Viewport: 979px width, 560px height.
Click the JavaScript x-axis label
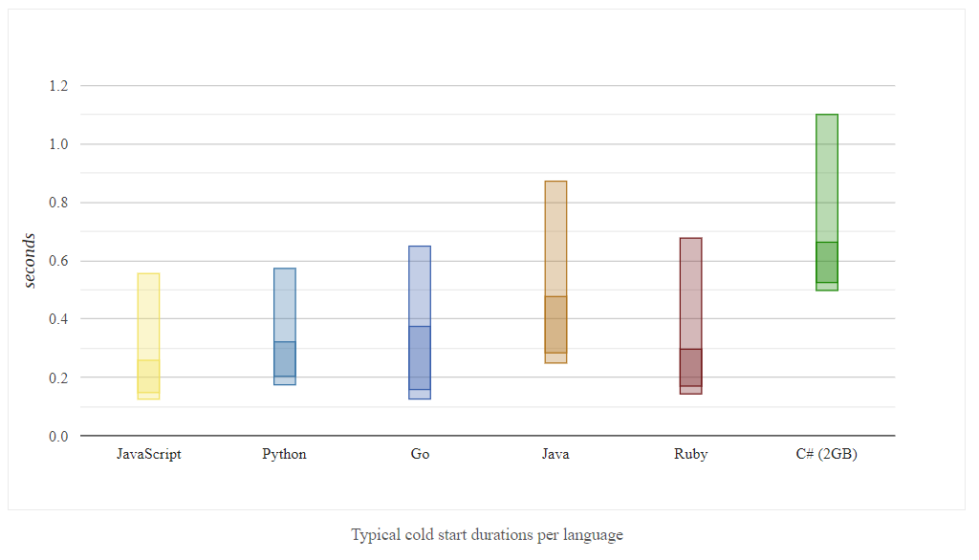pos(149,454)
